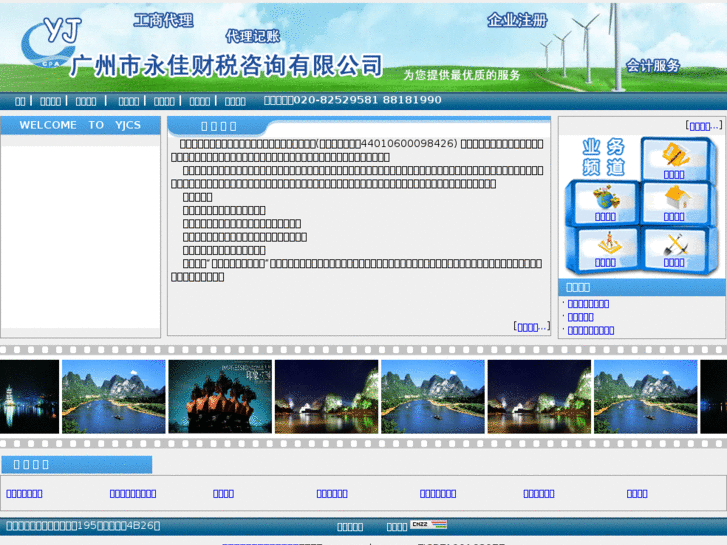Open the more link below company introduction

coord(532,327)
